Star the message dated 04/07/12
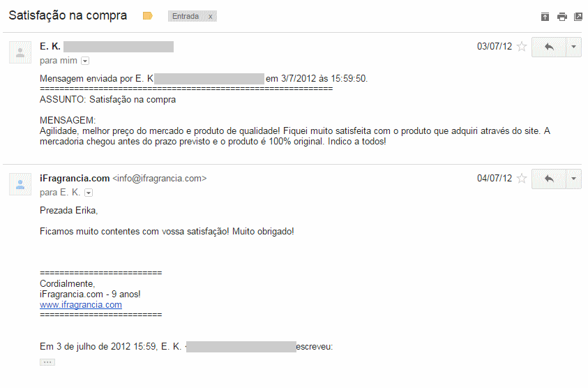 pos(522,178)
